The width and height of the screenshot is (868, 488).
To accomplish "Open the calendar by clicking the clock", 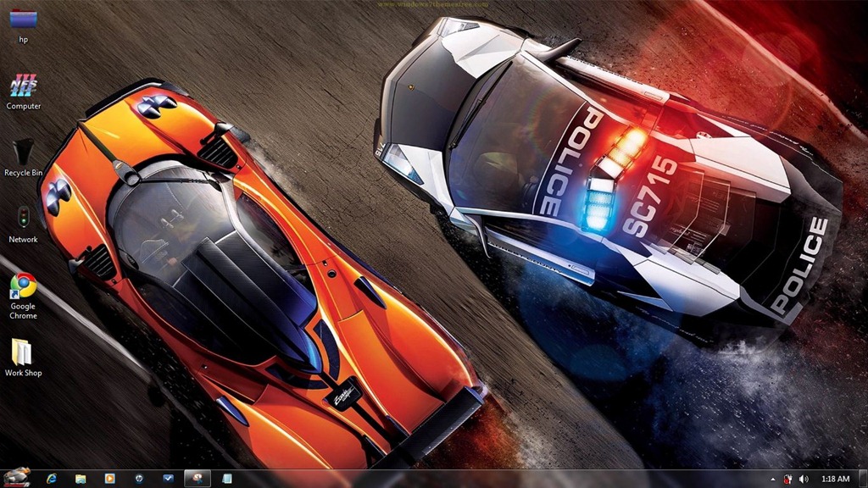I will [x=836, y=480].
